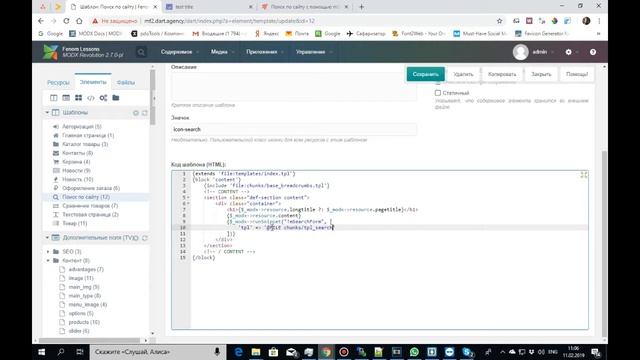Open Microsoft Edge from the taskbar
The height and width of the screenshot is (360, 640).
[238, 352]
